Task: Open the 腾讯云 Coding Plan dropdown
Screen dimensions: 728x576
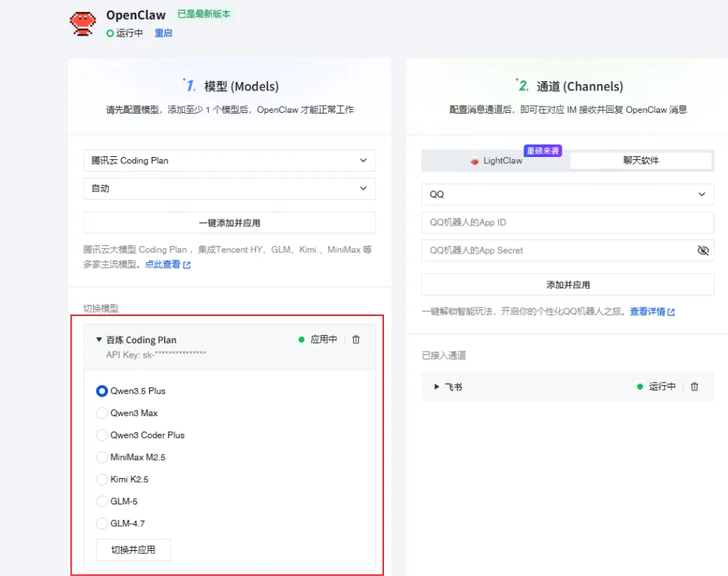Action: click(x=229, y=160)
